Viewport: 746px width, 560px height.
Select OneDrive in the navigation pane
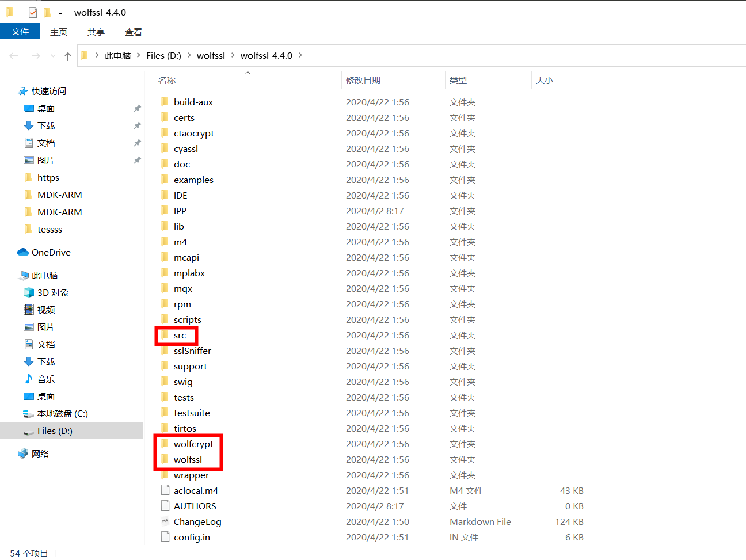pyautogui.click(x=51, y=252)
